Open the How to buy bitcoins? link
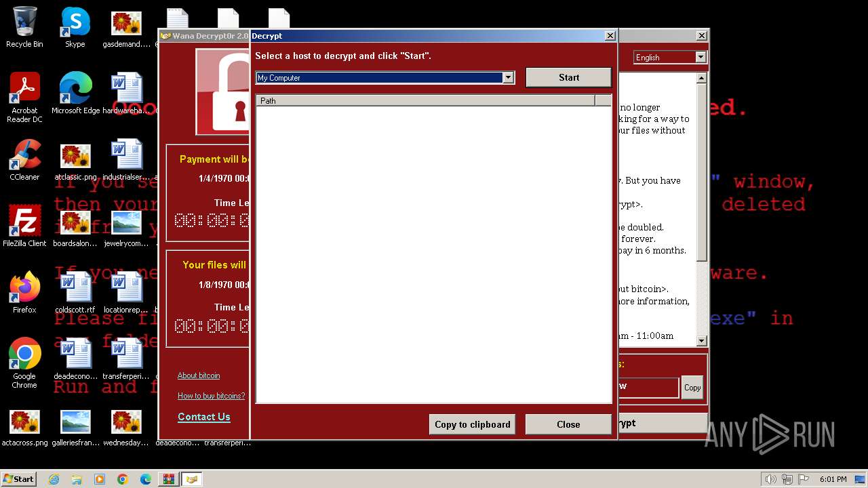868x488 pixels. point(211,396)
